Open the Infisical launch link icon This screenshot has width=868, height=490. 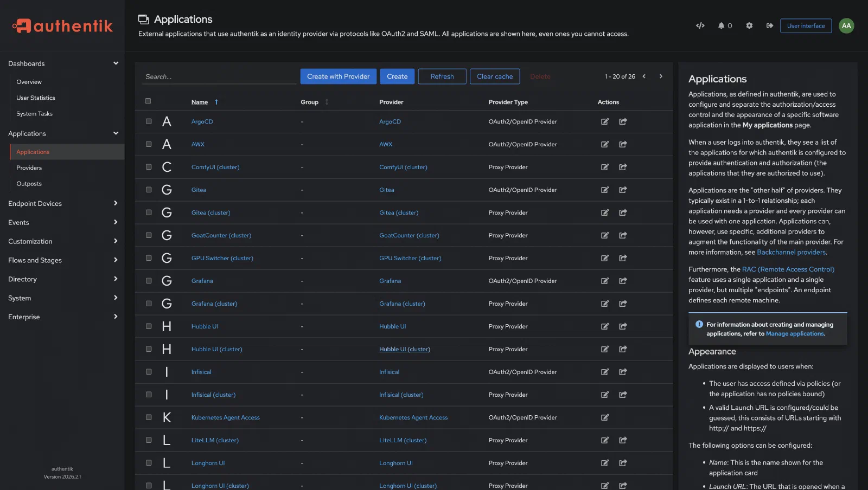pyautogui.click(x=623, y=372)
